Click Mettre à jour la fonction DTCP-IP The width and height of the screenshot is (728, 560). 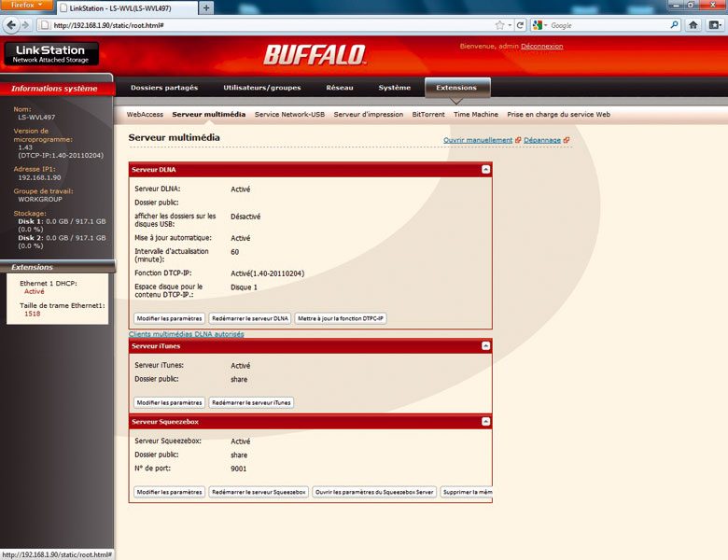341,318
